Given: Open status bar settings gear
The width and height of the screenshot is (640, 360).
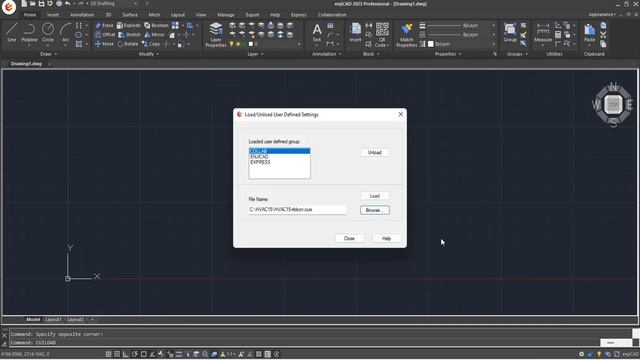Looking at the screenshot, I should coord(581,354).
